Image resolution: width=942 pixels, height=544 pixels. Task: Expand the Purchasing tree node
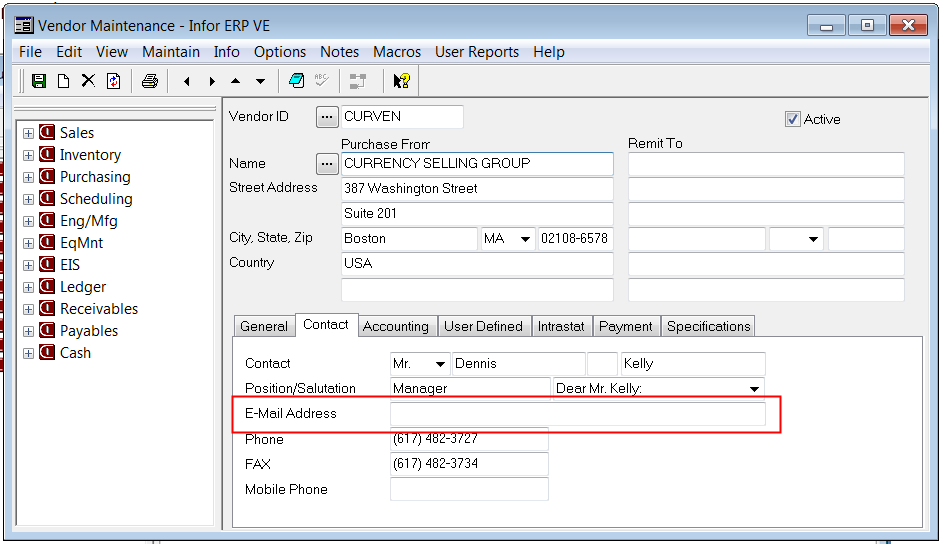pyautogui.click(x=28, y=177)
